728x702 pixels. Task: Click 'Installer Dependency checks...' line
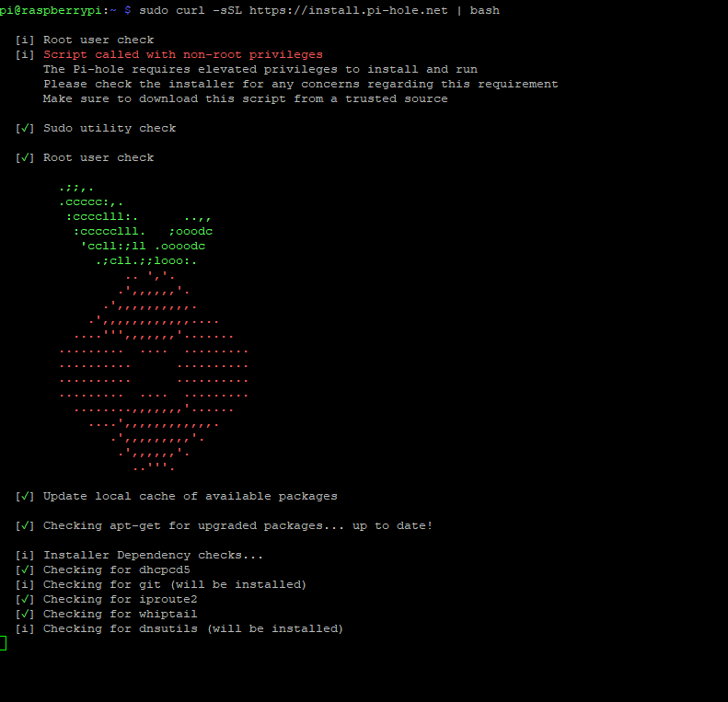tap(153, 556)
